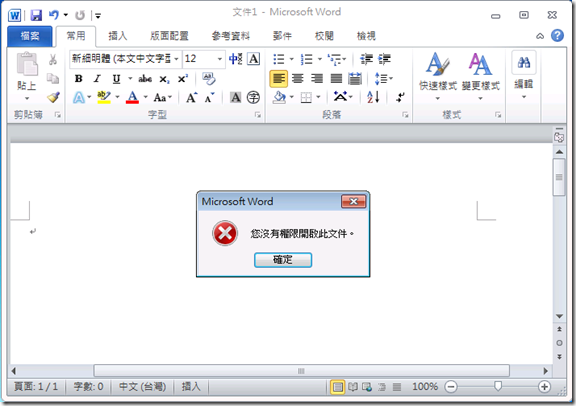The image size is (576, 406).
Task: Click the Word Help question mark
Action: coord(557,36)
